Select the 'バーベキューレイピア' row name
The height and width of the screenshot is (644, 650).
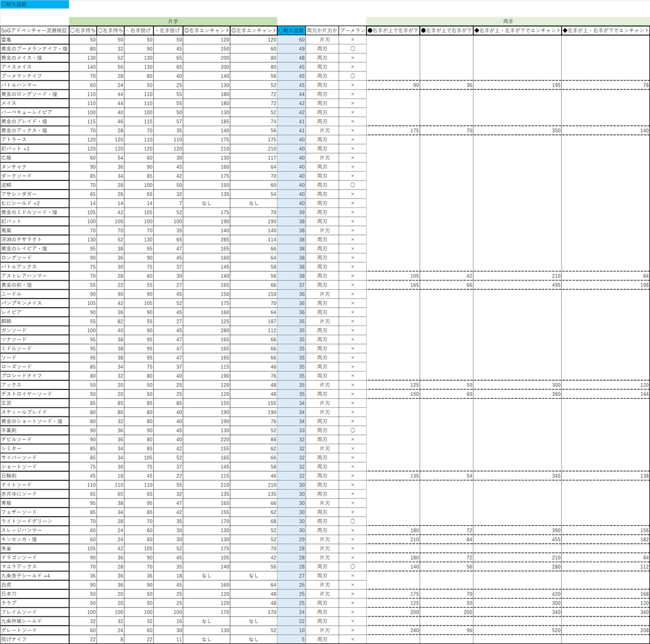click(x=35, y=112)
